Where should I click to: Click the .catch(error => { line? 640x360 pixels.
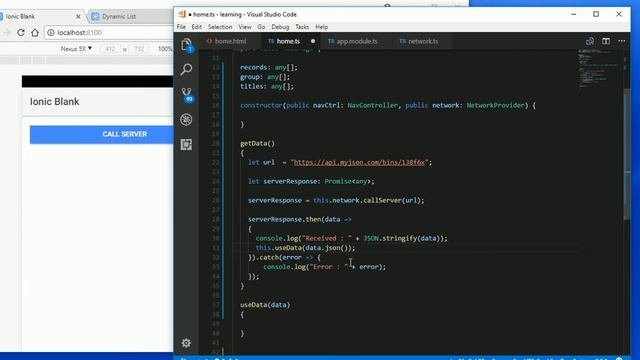point(284,258)
